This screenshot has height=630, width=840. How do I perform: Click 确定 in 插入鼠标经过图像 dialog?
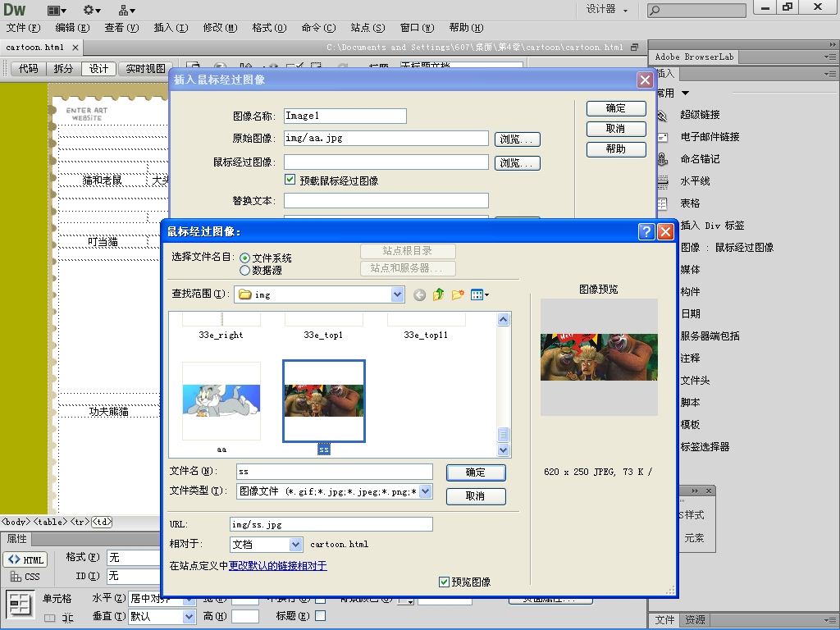[616, 108]
